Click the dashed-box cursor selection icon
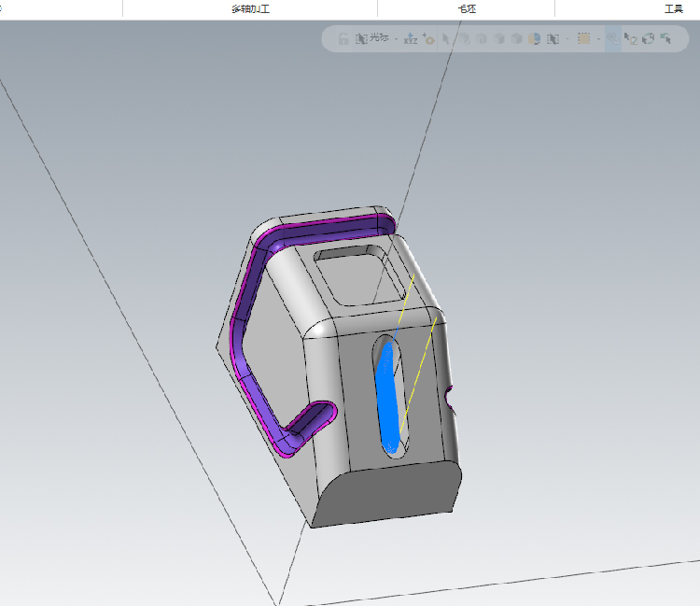This screenshot has width=700, height=606. click(x=553, y=39)
